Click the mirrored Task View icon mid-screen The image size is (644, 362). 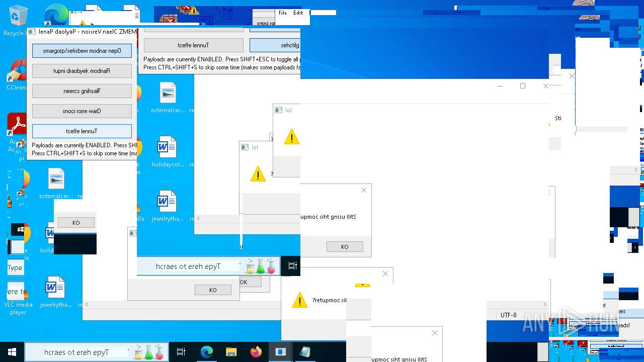(293, 266)
